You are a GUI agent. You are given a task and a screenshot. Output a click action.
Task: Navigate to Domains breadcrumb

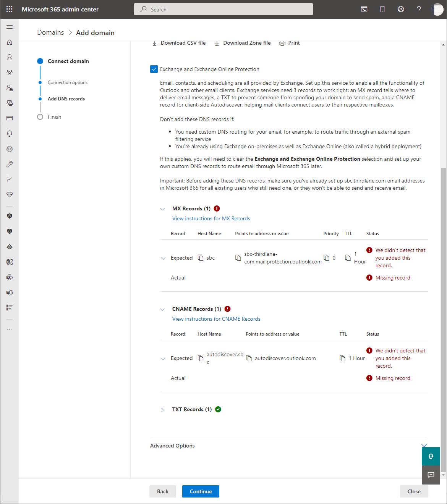click(x=50, y=32)
